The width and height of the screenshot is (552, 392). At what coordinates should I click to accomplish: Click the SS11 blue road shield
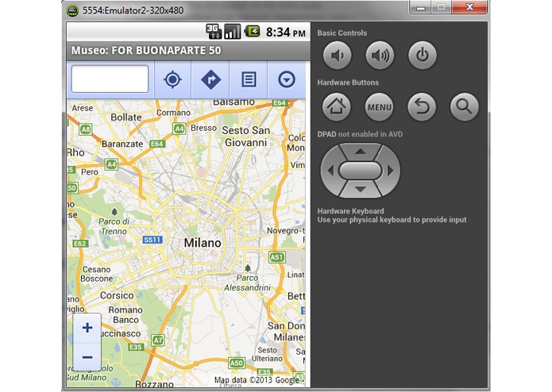(x=152, y=240)
